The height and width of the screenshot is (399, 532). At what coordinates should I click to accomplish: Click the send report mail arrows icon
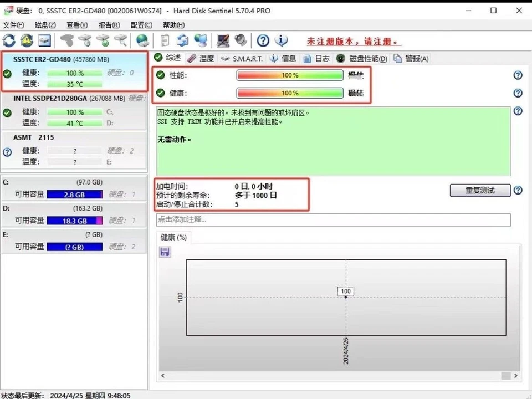(182, 40)
